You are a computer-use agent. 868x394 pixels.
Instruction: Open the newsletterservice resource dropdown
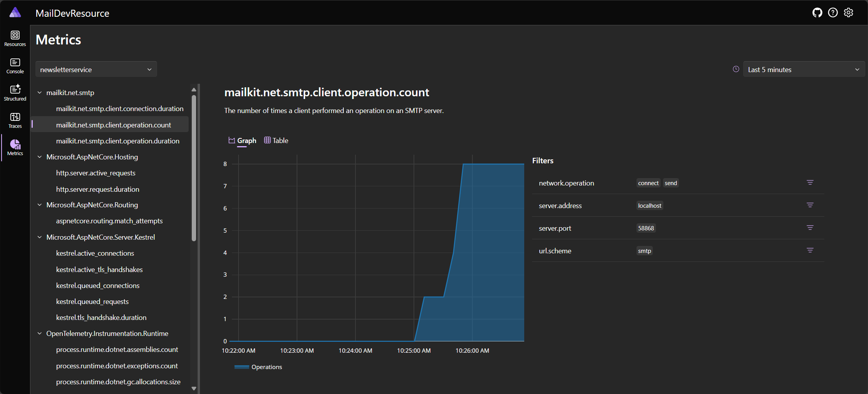(x=96, y=69)
